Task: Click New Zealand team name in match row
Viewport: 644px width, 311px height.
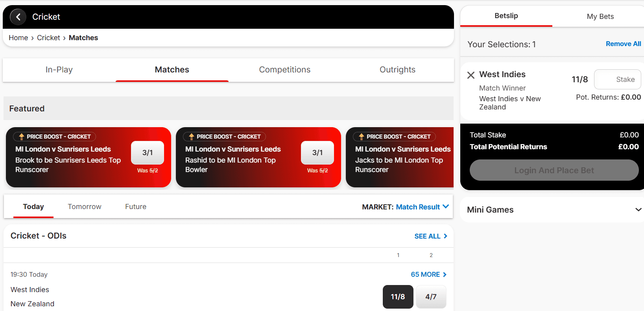Action: point(32,304)
